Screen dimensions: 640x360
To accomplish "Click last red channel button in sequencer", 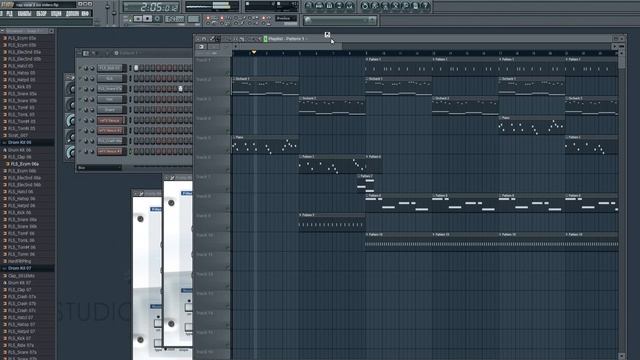I will 110,151.
